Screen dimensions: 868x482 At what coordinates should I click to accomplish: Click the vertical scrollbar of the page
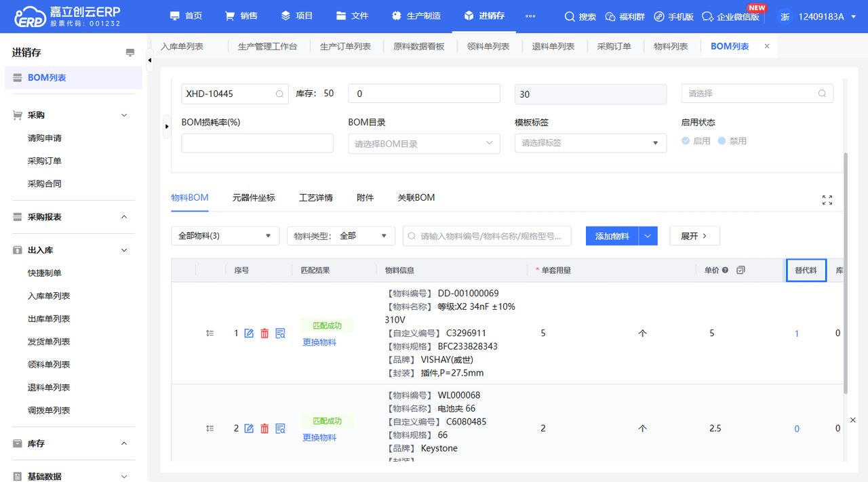tap(845, 273)
